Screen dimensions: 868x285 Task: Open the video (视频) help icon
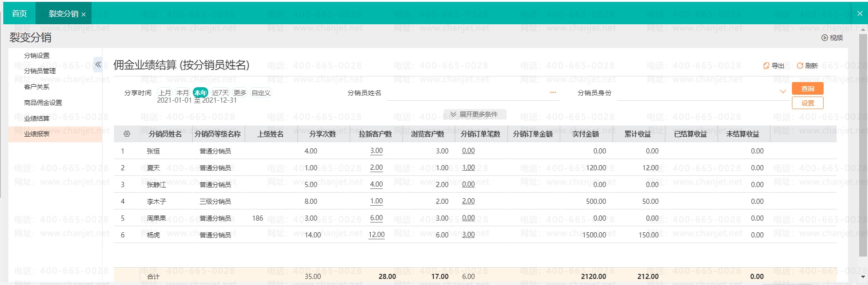click(825, 38)
